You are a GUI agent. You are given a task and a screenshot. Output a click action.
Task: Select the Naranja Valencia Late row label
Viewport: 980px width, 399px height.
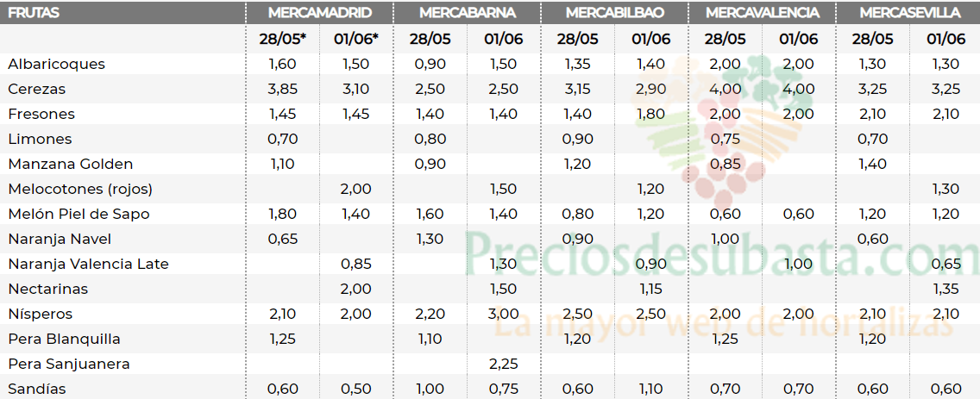pos(88,264)
